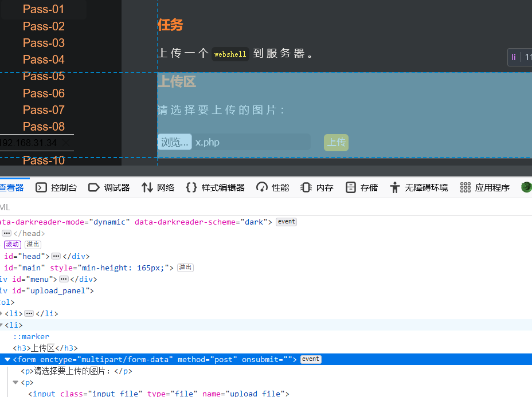Collapse the p element containing the file input
The image size is (532, 397).
(x=15, y=383)
